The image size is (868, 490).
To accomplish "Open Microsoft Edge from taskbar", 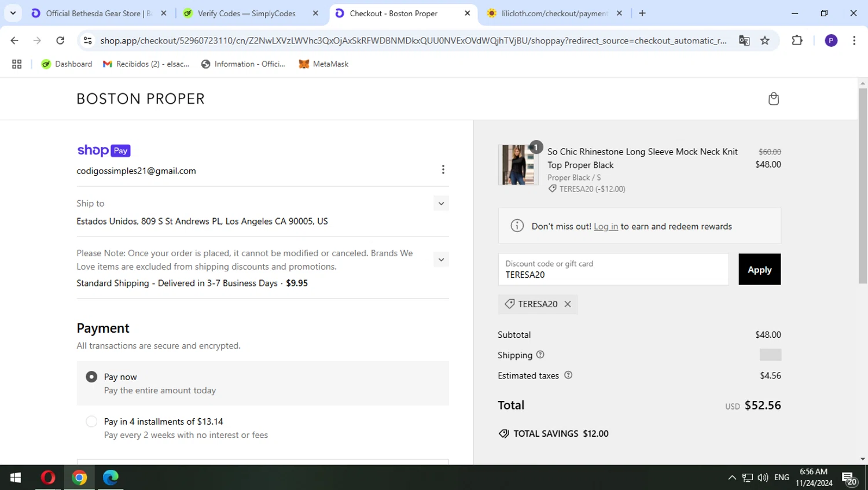I will point(111,477).
